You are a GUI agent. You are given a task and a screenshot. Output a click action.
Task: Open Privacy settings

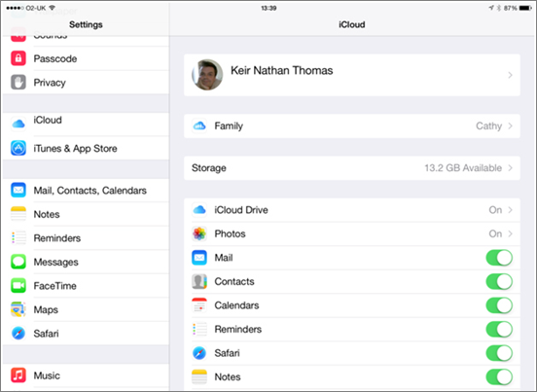click(86, 82)
